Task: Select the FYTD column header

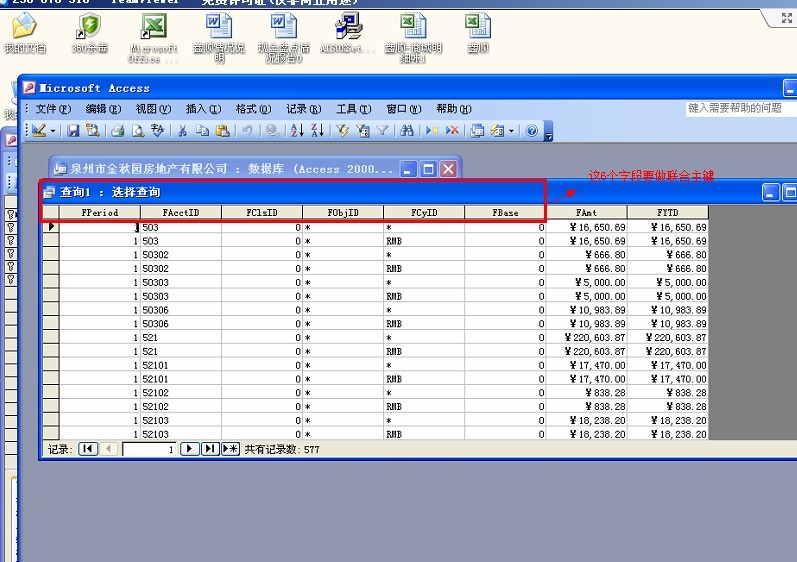Action: click(668, 212)
